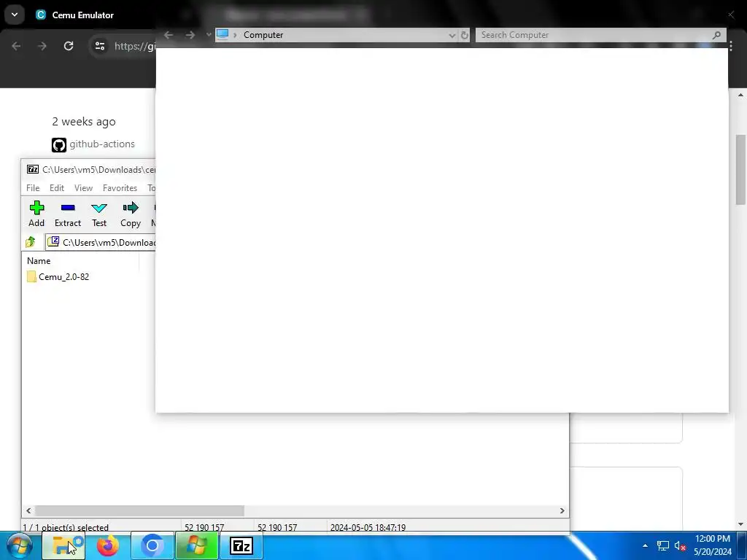Viewport: 747px width, 560px height.
Task: Click Computer in Explorer address bar
Action: tap(263, 35)
